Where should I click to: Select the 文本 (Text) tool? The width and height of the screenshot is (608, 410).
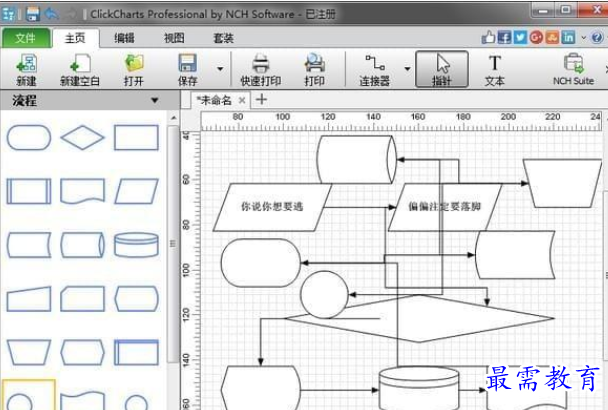495,69
